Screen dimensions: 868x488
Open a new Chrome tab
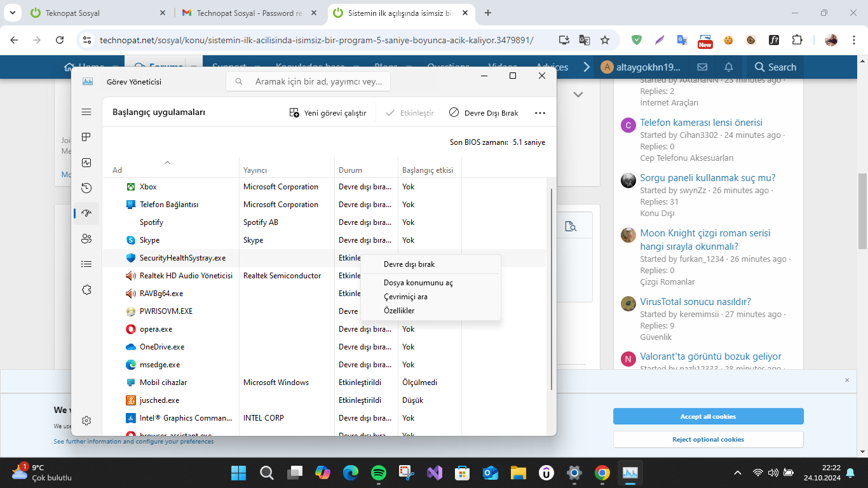(488, 13)
